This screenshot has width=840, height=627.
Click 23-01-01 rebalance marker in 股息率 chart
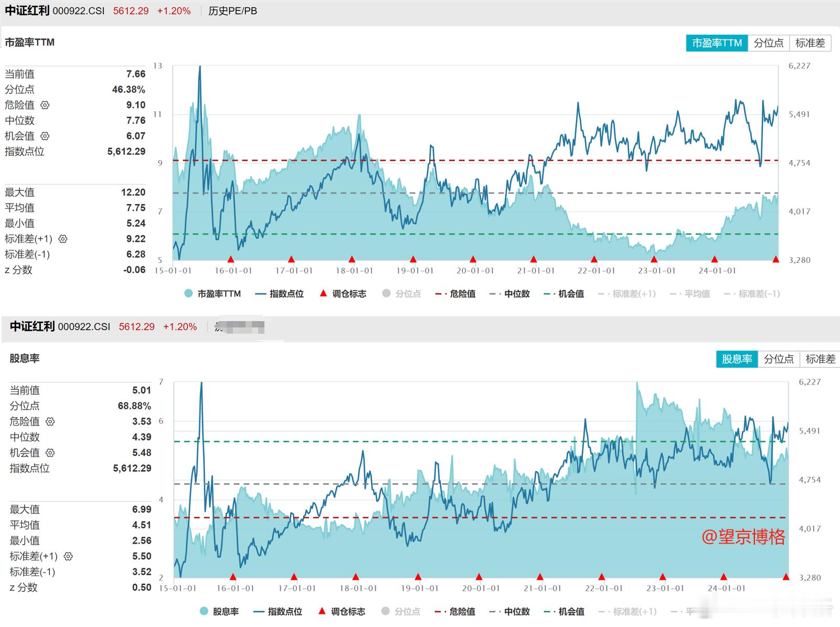click(663, 577)
